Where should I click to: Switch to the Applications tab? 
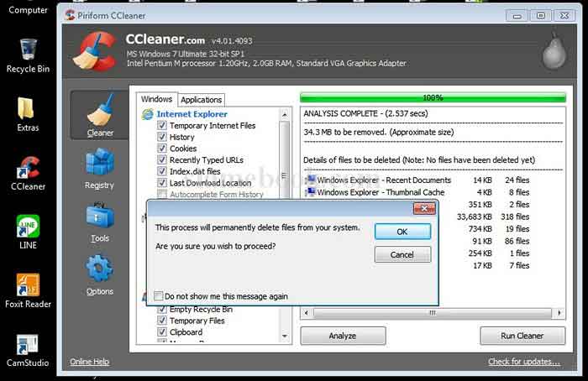point(202,100)
